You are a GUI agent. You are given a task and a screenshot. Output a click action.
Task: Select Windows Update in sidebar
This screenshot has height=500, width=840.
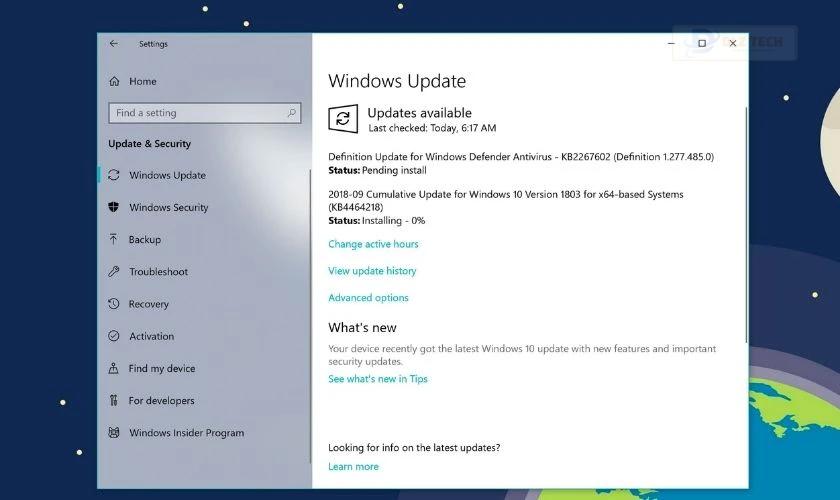click(x=167, y=175)
